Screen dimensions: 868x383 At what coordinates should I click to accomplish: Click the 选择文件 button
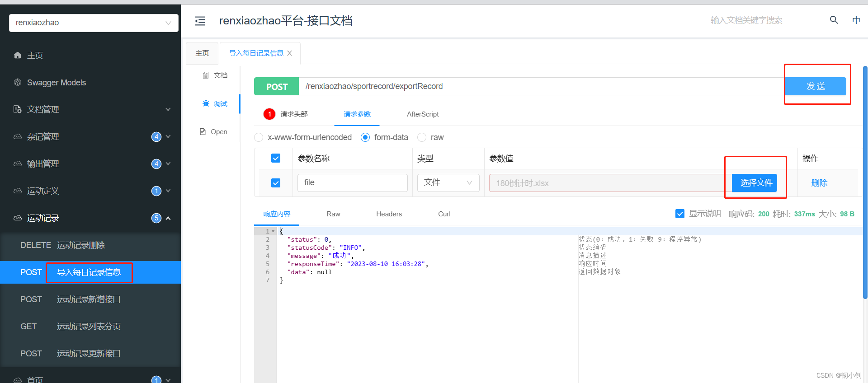tap(755, 183)
